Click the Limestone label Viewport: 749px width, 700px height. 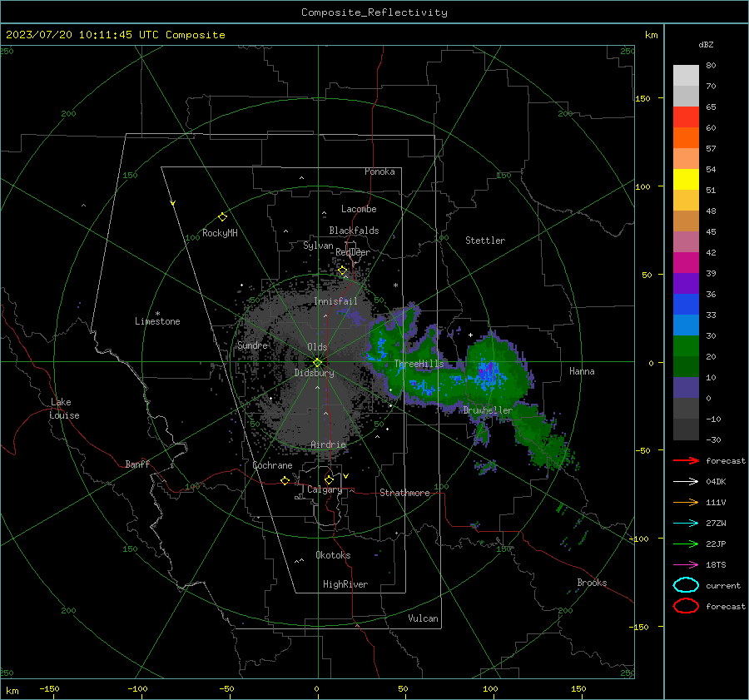(157, 321)
